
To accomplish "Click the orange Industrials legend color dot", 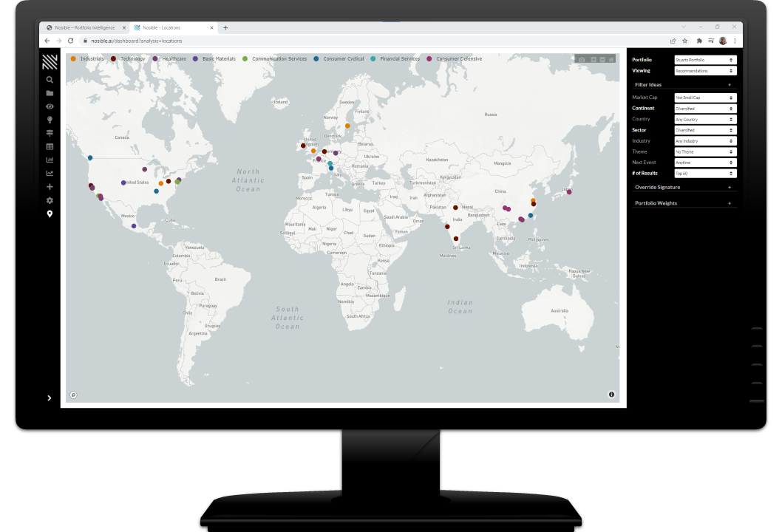I will pos(73,58).
